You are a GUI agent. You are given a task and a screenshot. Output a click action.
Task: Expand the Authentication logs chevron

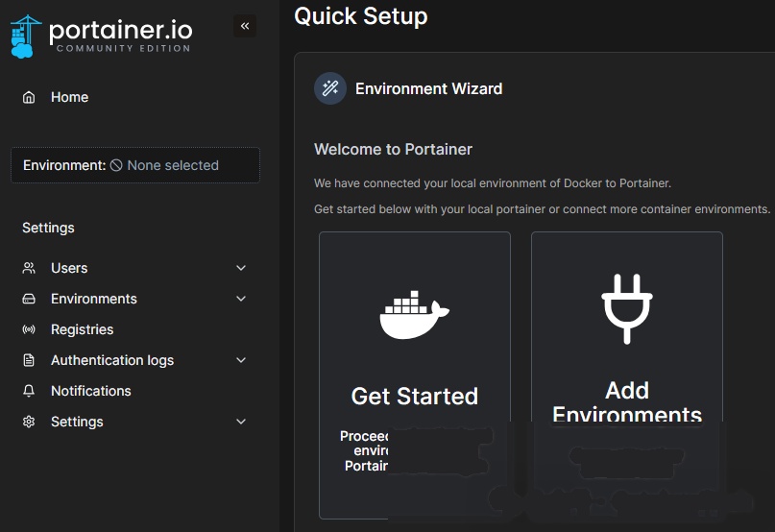[241, 360]
